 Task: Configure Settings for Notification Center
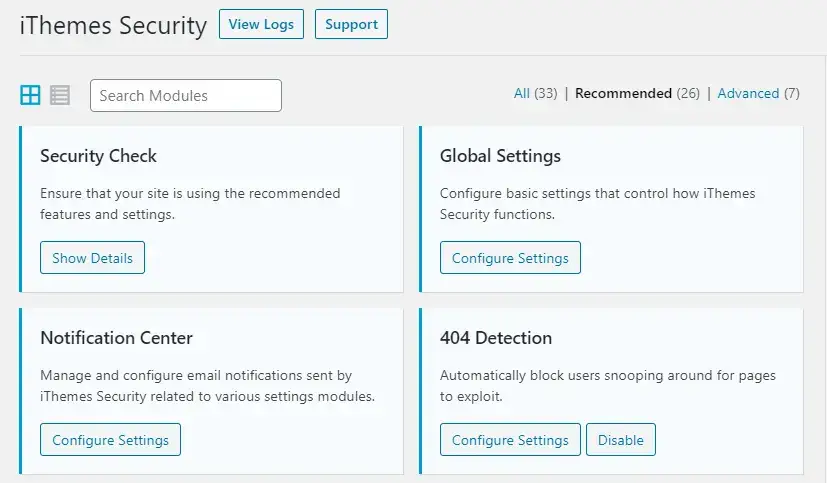110,440
